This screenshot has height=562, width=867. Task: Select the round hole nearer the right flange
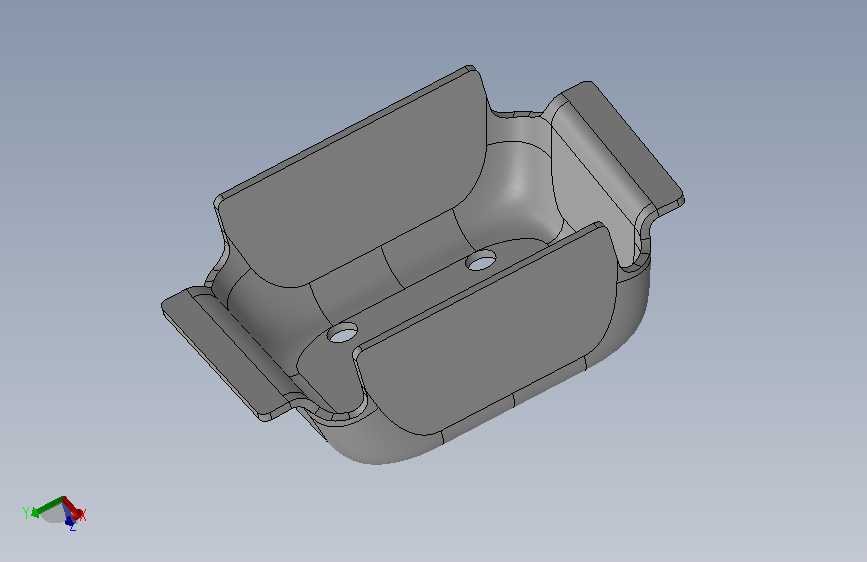click(x=481, y=261)
